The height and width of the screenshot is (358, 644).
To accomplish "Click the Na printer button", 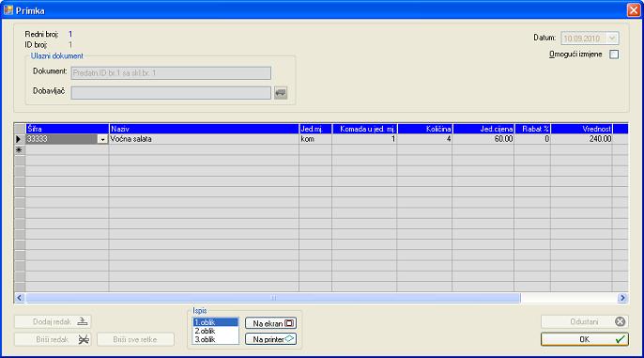I will click(x=271, y=339).
